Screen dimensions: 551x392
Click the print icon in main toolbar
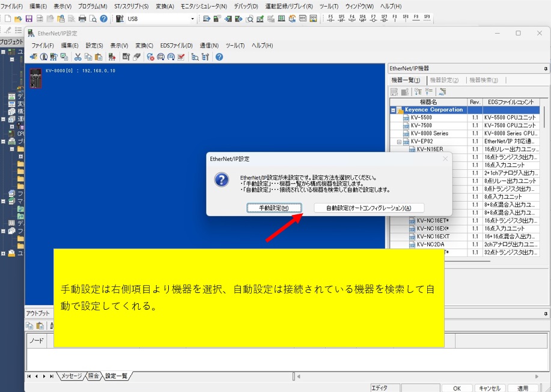point(82,19)
